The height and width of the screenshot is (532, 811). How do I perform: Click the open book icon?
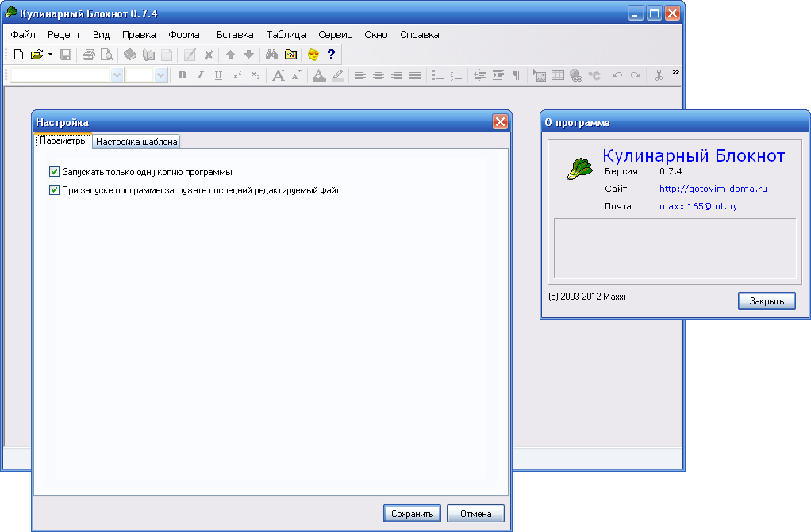coord(148,54)
